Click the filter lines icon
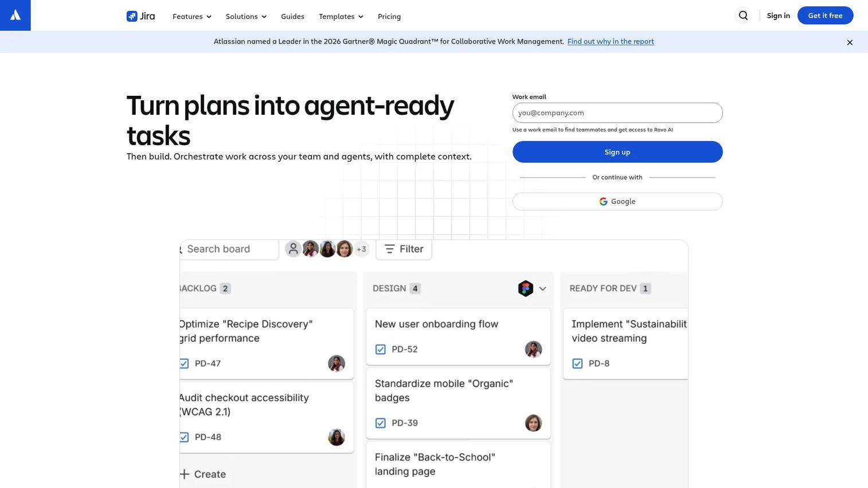This screenshot has height=488, width=868. click(x=389, y=249)
